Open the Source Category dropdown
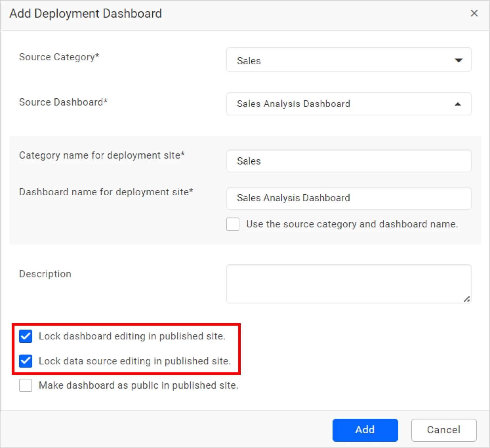This screenshot has width=490, height=448. coord(349,60)
